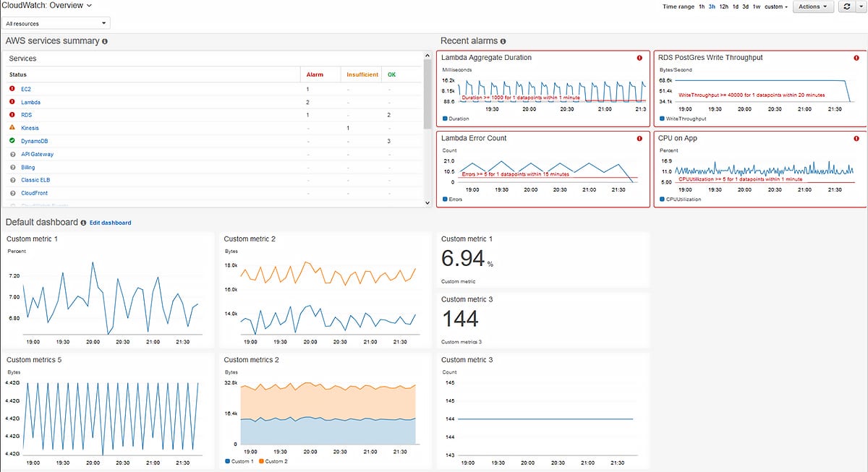Toggle the Custom 1 legend swatch
868x472 pixels.
pos(228,460)
